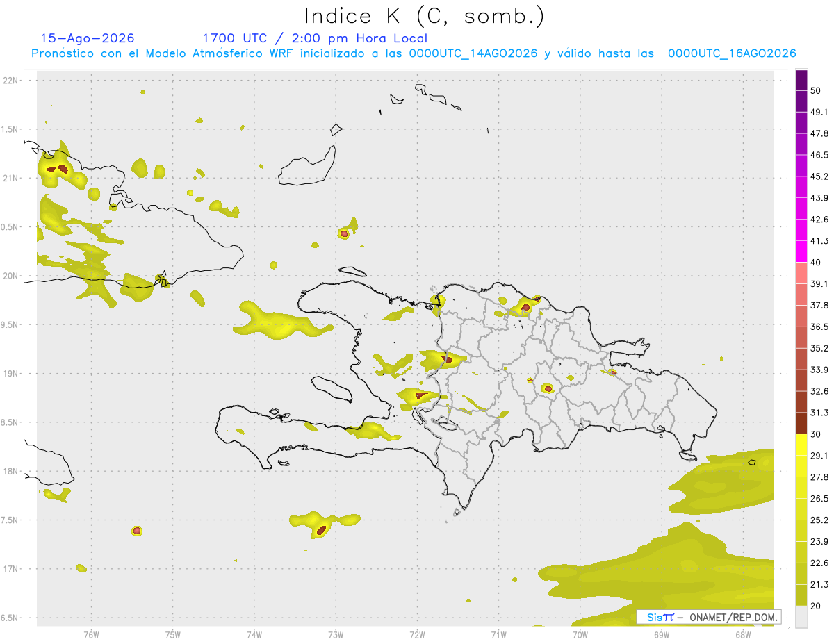Click the "68W" longitude label
834x644 pixels.
(743, 635)
